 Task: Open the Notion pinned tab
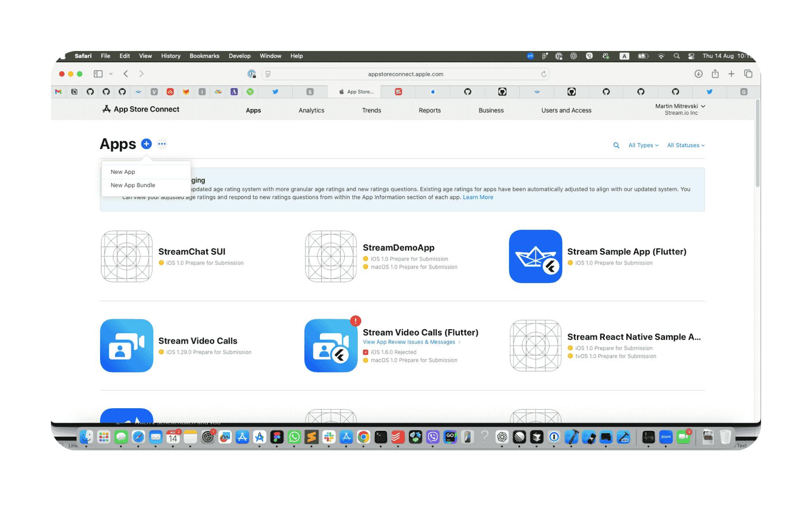74,92
